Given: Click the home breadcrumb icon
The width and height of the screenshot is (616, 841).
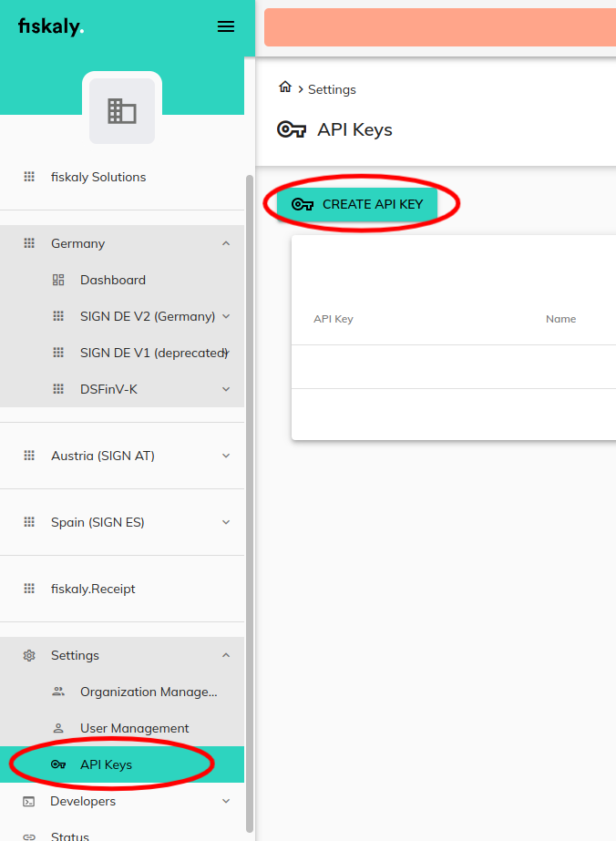Looking at the screenshot, I should (x=285, y=87).
